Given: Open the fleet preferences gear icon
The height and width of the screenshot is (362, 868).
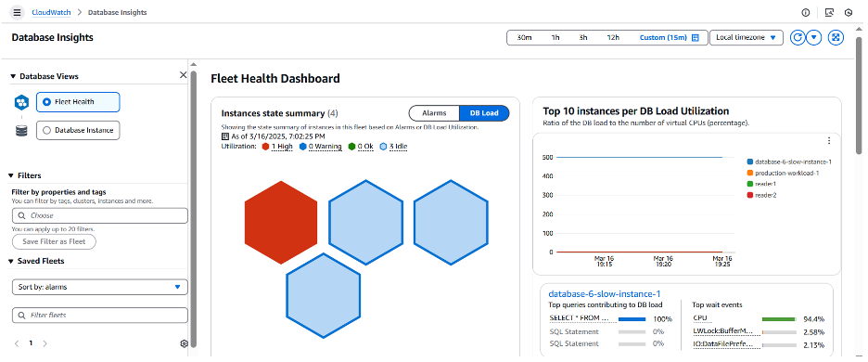Looking at the screenshot, I should pyautogui.click(x=185, y=343).
